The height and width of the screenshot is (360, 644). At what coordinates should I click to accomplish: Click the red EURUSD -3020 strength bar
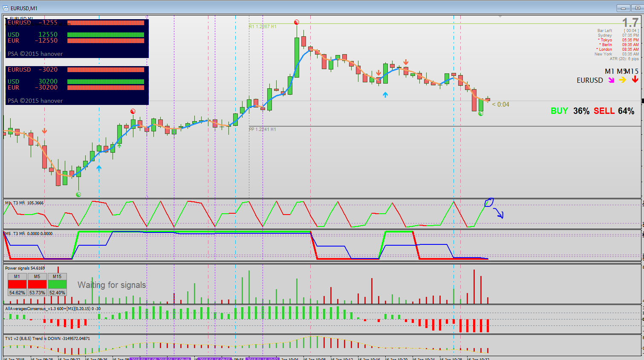106,70
